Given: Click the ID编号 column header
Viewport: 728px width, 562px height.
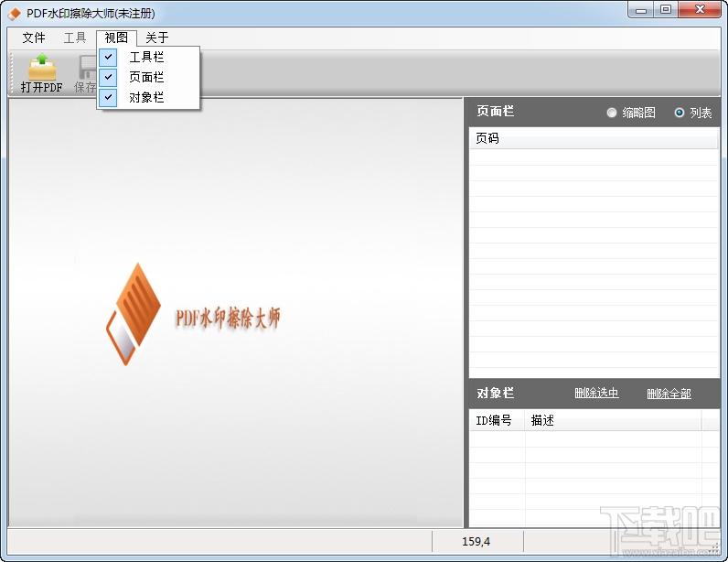Looking at the screenshot, I should (497, 421).
